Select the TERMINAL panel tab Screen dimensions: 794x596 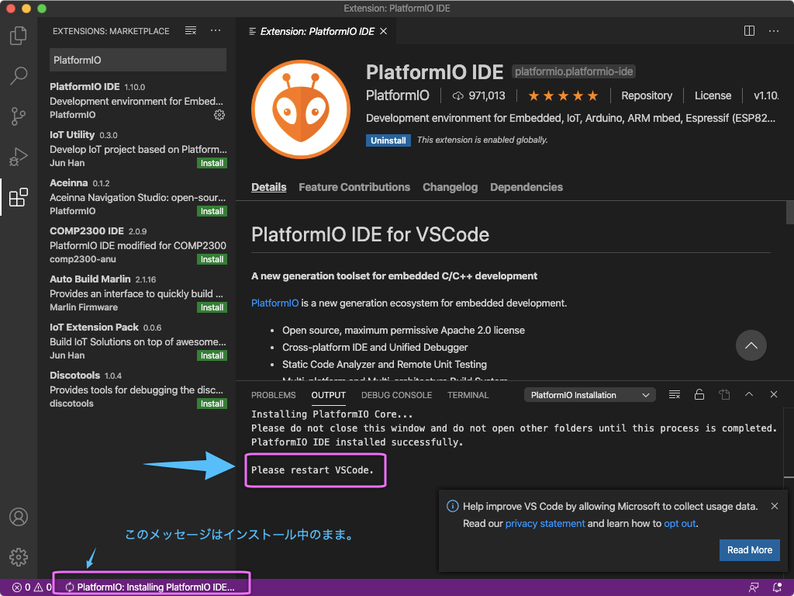468,395
